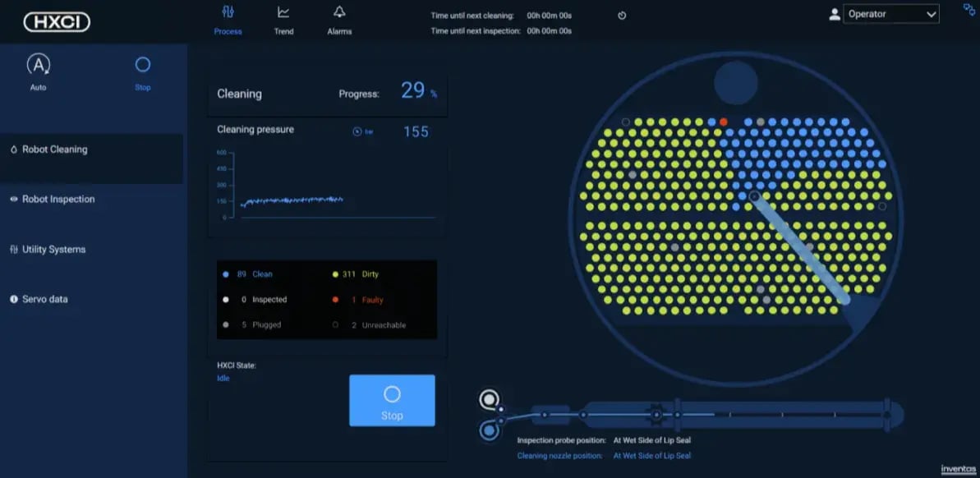
Task: Open the Operator role dropdown
Action: pos(891,13)
